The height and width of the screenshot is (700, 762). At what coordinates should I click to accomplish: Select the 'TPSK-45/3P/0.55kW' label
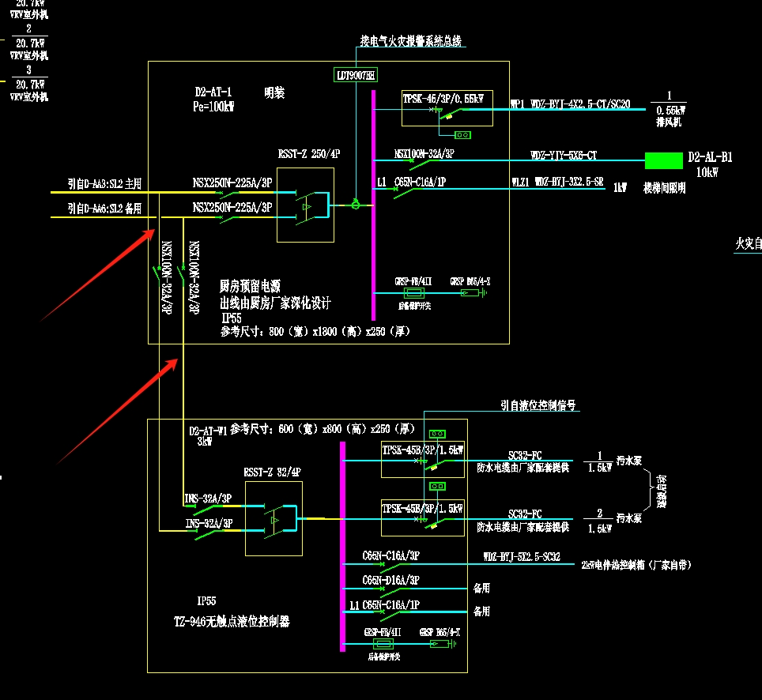[443, 99]
